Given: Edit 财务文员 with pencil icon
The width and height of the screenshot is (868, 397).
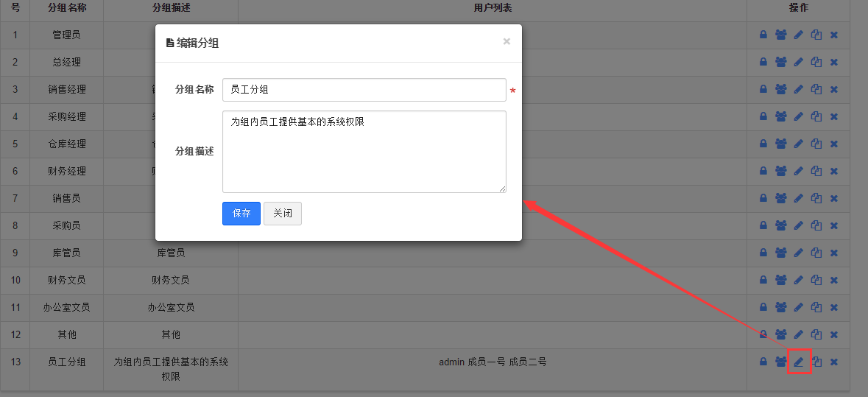Looking at the screenshot, I should (798, 280).
